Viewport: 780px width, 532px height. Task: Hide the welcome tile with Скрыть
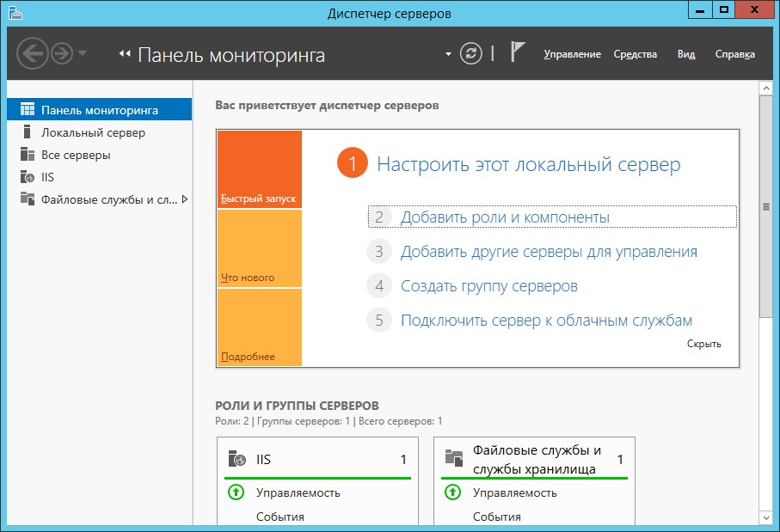click(703, 344)
